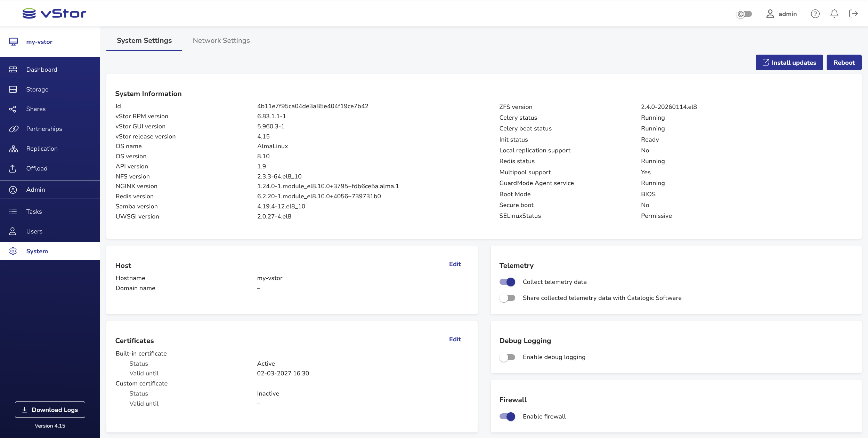Switch to Network Settings tab
Viewport: 868px width, 438px height.
[221, 40]
